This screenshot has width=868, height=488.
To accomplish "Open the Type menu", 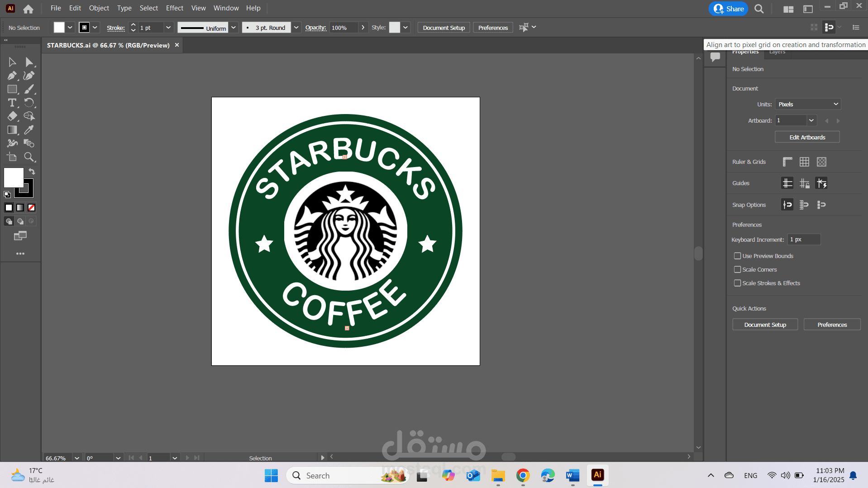I will tap(124, 8).
